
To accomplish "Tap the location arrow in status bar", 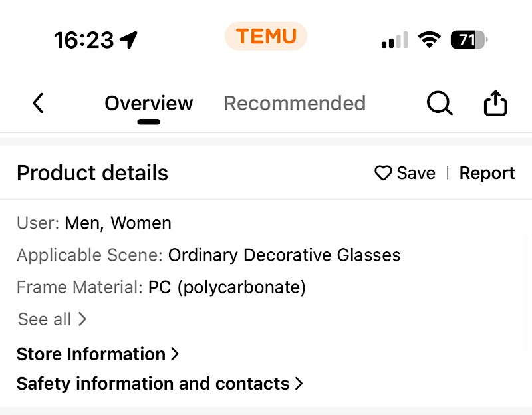I will (128, 40).
